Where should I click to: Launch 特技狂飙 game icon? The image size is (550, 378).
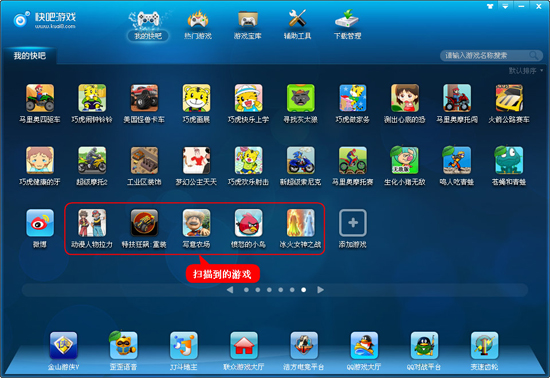tap(144, 223)
